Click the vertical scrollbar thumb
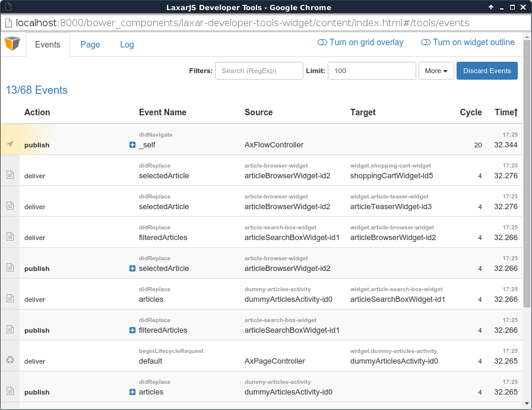This screenshot has height=410, width=532. (x=527, y=173)
